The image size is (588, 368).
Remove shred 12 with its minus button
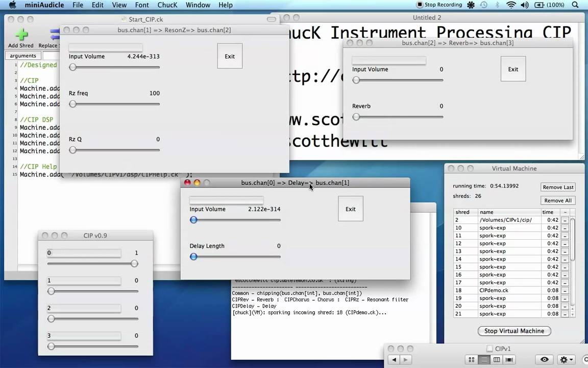tap(565, 243)
